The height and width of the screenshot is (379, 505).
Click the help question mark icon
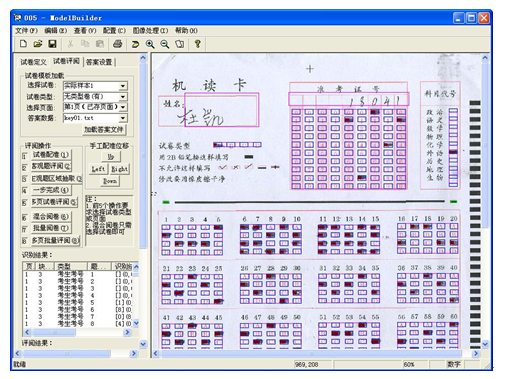(x=197, y=44)
